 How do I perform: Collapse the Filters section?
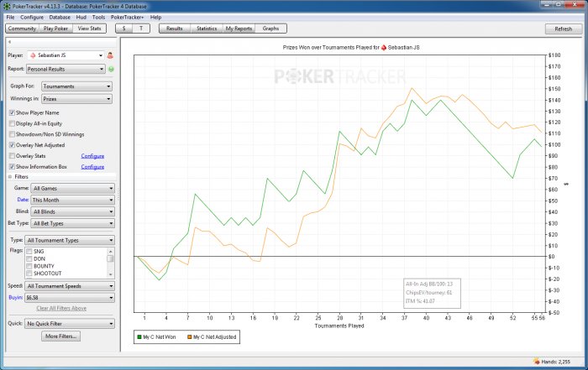10,177
